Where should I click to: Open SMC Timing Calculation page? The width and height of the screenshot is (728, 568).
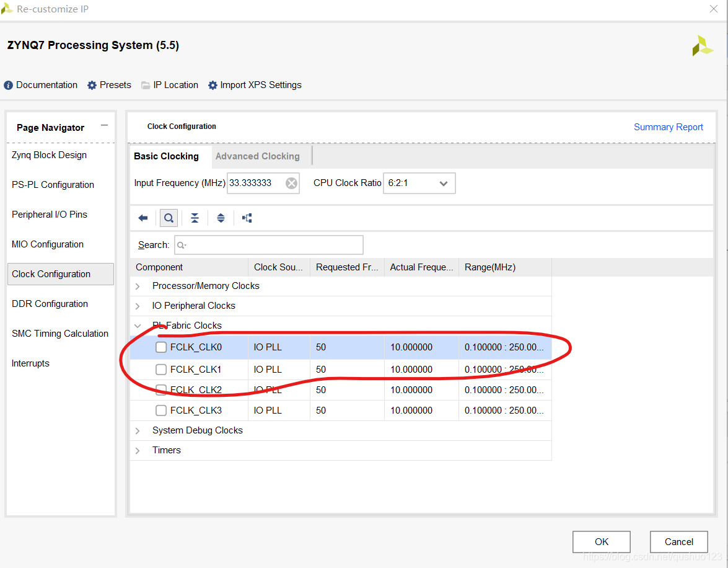pyautogui.click(x=60, y=333)
